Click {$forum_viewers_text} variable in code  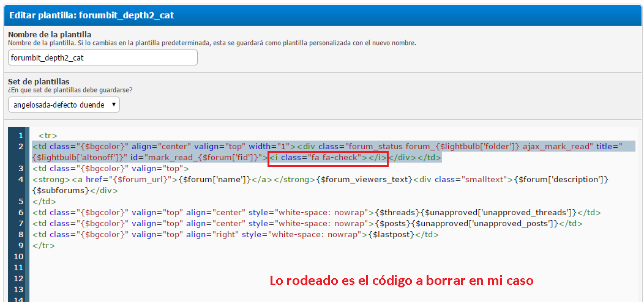[x=364, y=179]
